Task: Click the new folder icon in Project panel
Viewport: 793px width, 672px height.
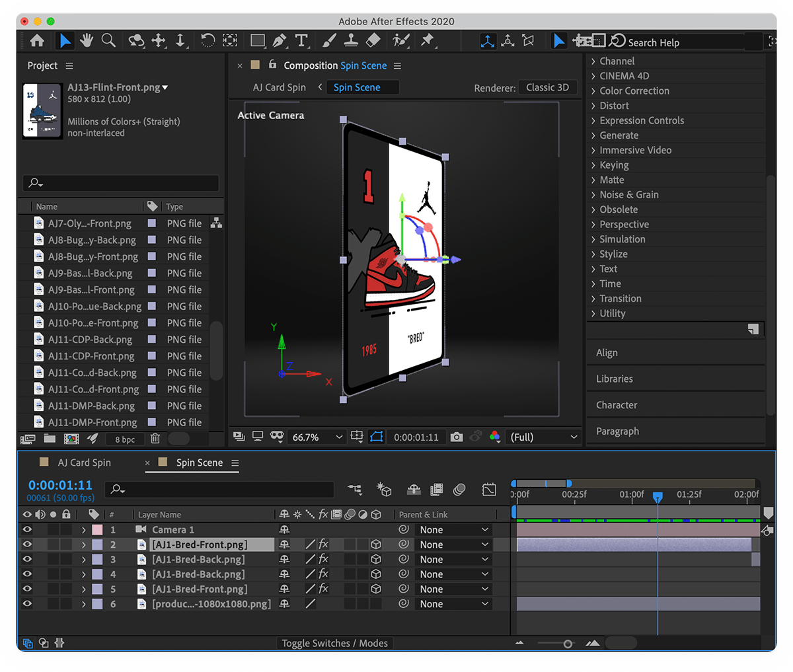Action: [50, 438]
